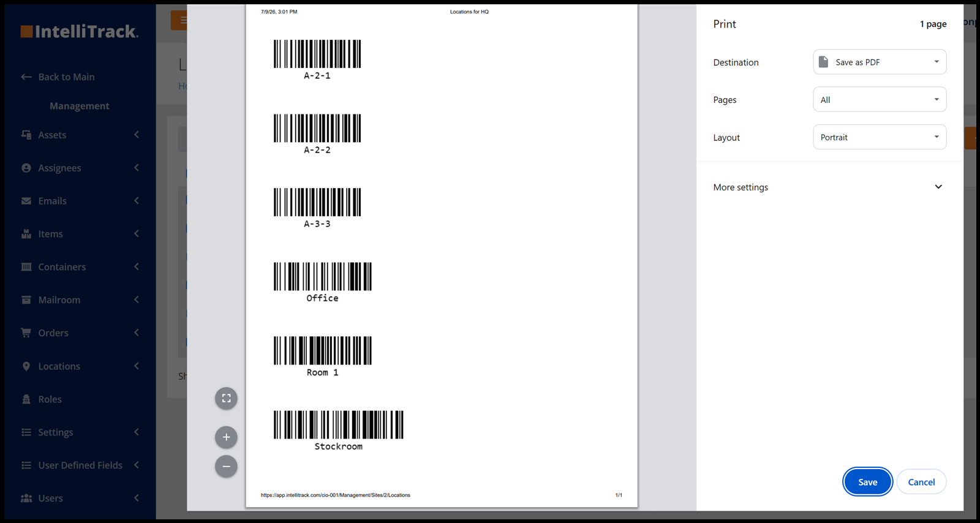
Task: Expand the Items menu chevron
Action: [137, 234]
